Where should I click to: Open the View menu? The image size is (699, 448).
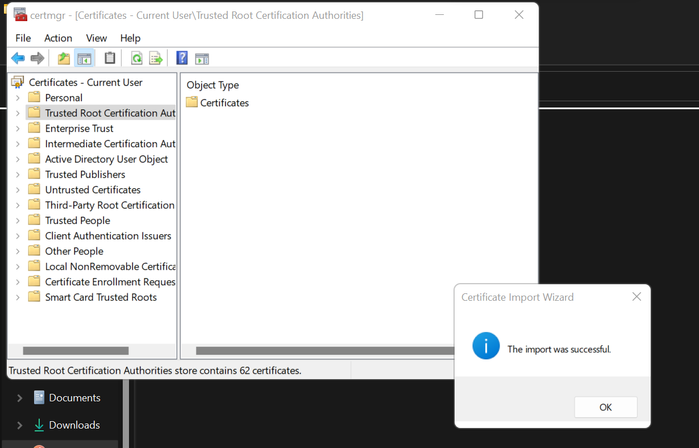click(x=96, y=38)
